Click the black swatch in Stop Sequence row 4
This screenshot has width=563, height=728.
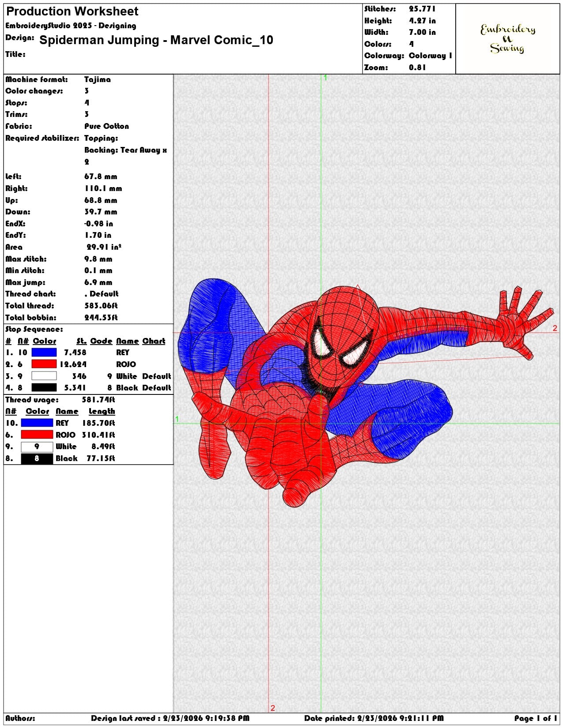[44, 387]
